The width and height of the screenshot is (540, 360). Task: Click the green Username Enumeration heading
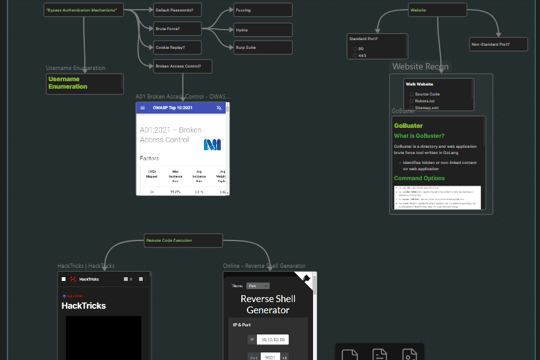point(68,83)
